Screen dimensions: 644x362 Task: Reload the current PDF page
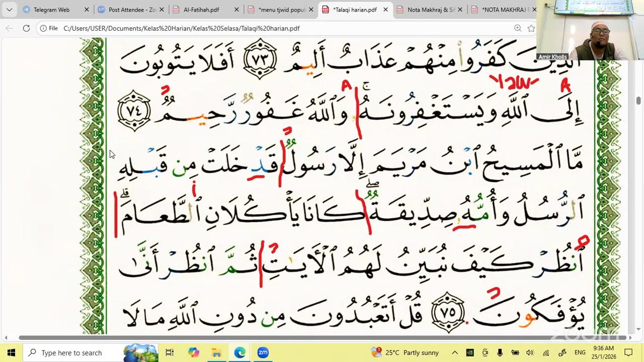click(x=26, y=28)
